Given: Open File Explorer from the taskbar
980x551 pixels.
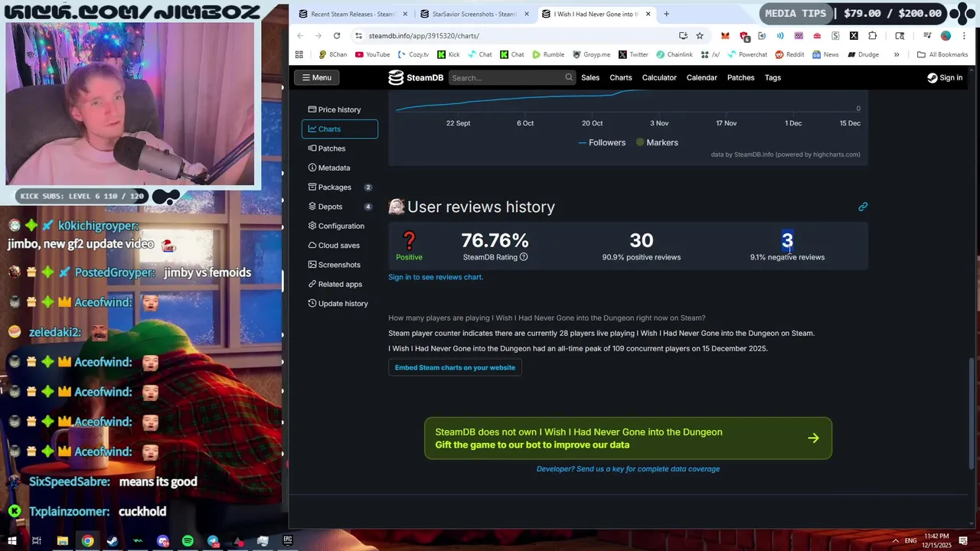Looking at the screenshot, I should (x=63, y=541).
